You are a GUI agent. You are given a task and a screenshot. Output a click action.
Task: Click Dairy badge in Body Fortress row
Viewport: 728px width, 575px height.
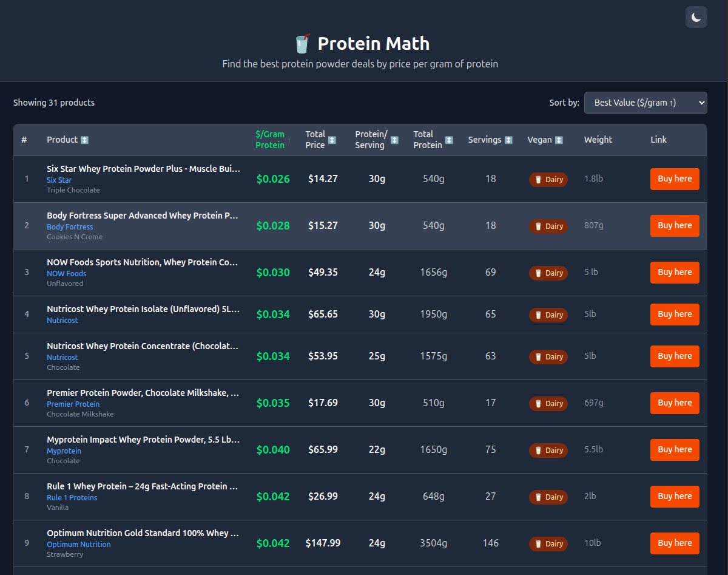(548, 226)
